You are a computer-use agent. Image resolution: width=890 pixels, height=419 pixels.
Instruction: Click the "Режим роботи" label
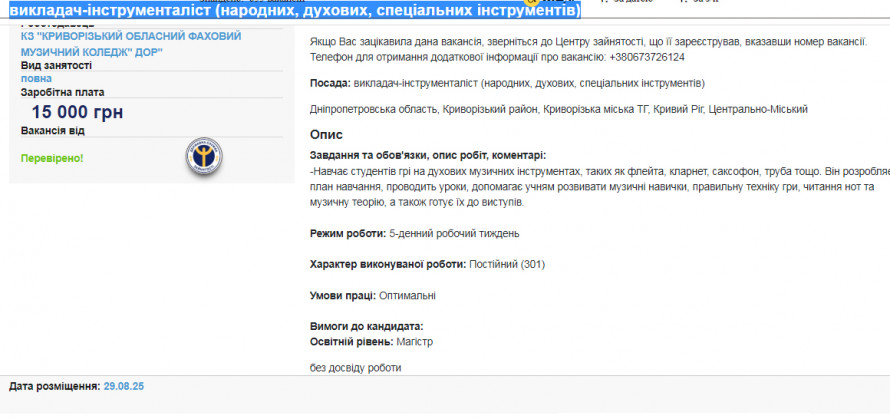coord(348,233)
